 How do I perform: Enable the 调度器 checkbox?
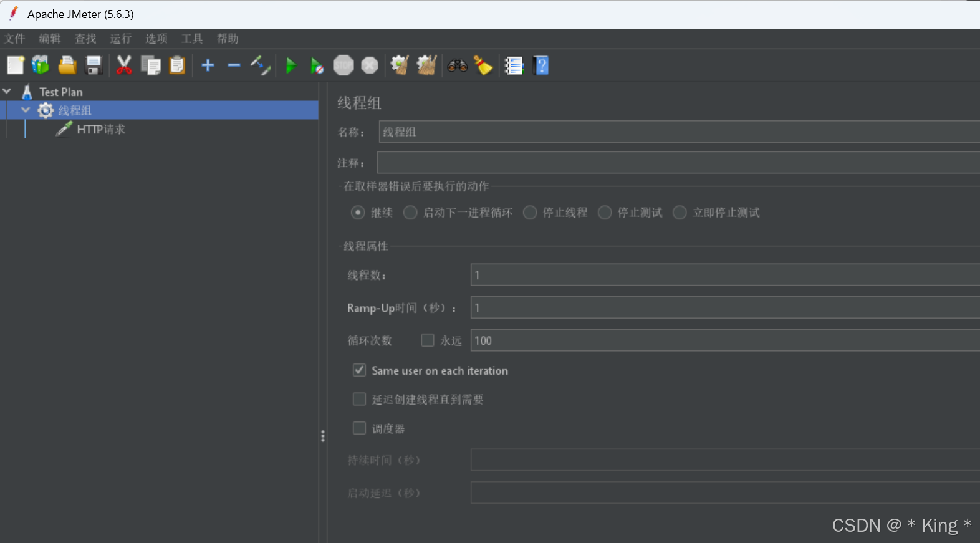tap(359, 428)
